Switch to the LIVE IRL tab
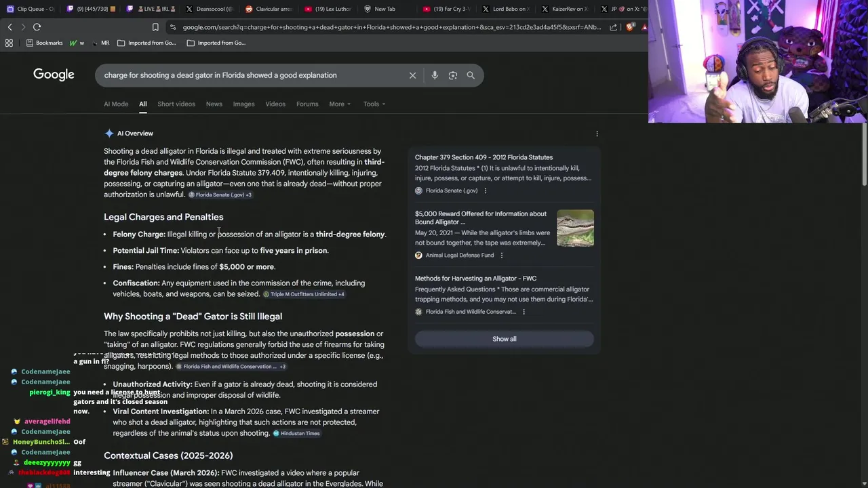868x488 pixels. pos(151,9)
